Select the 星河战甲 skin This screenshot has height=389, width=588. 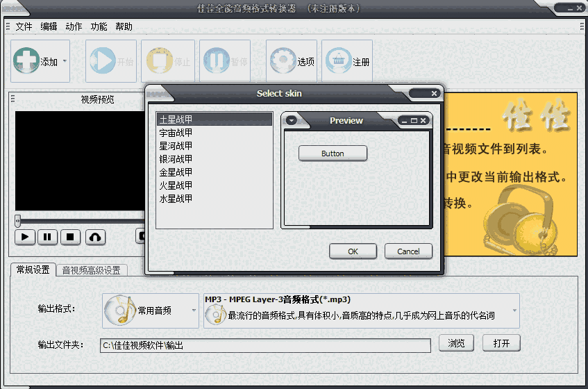pyautogui.click(x=215, y=146)
